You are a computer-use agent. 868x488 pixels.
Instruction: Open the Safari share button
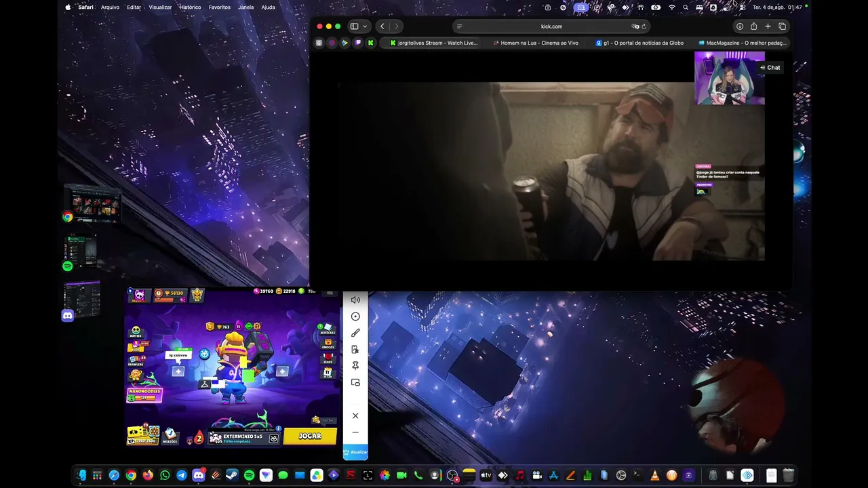click(x=753, y=26)
